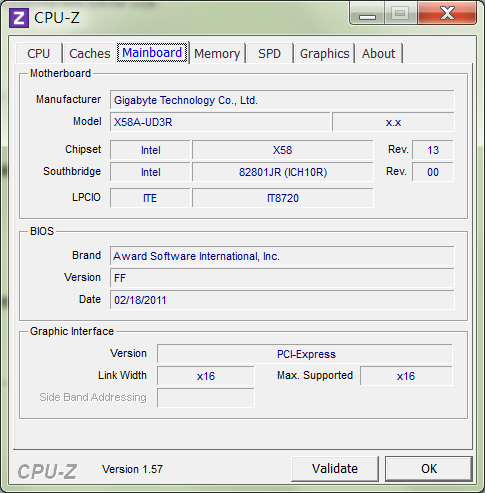Click the Version 1.57 text
The height and width of the screenshot is (493, 485).
click(x=132, y=469)
